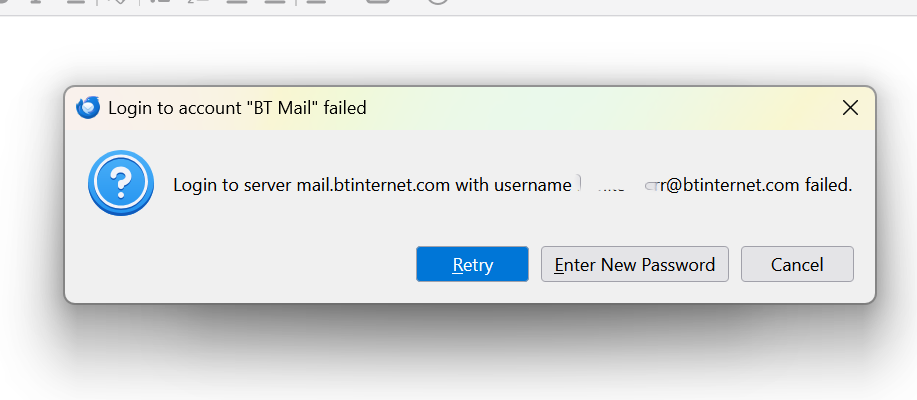Open the insert image toolbar button

[x=378, y=2]
